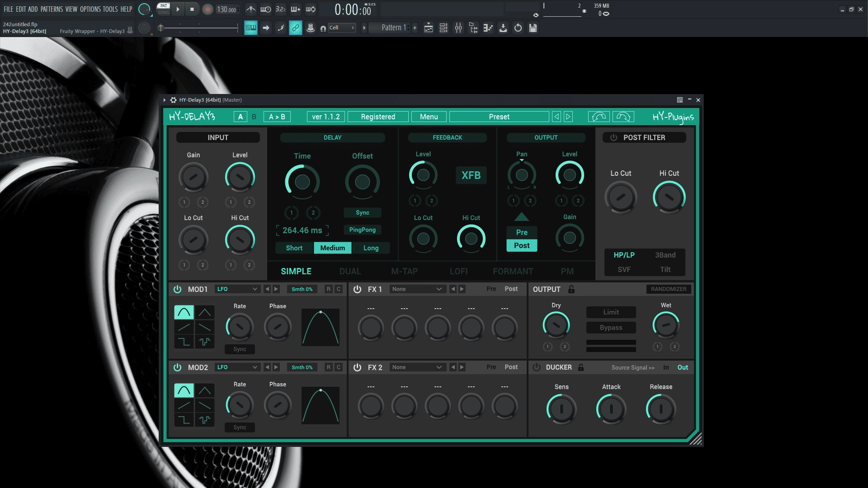Switch to the LOFI delay tab
The image size is (868, 488).
pyautogui.click(x=458, y=271)
